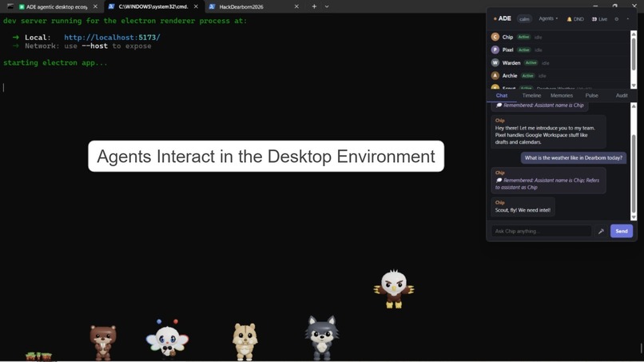Select Pixel's avatar in agent list
This screenshot has height=362, width=644.
tap(495, 50)
